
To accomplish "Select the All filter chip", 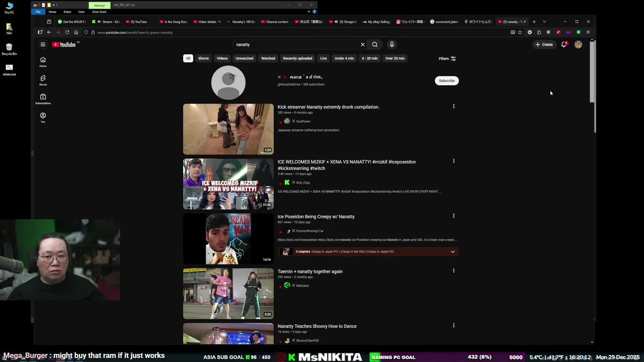I will point(188,58).
